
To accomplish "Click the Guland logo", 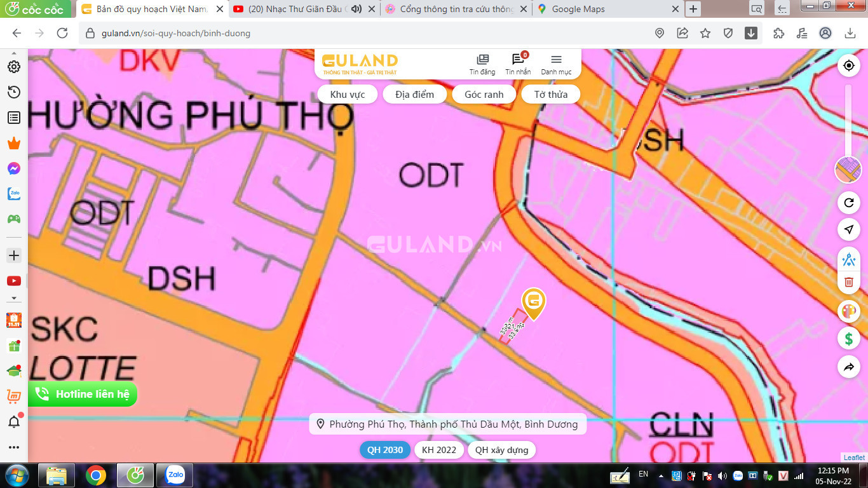I will pyautogui.click(x=360, y=64).
